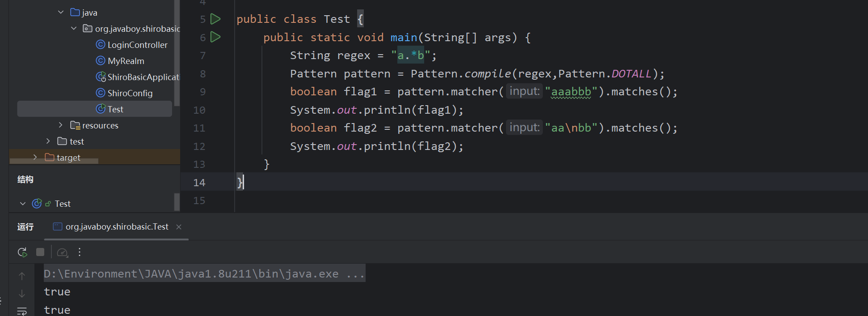Click line number 10 in gutter

[x=199, y=110]
